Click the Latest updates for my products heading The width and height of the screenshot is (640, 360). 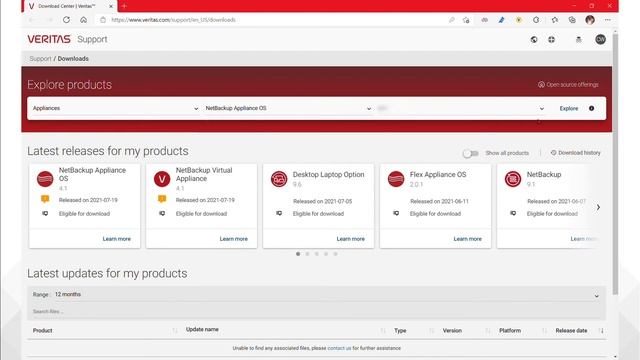click(x=107, y=273)
